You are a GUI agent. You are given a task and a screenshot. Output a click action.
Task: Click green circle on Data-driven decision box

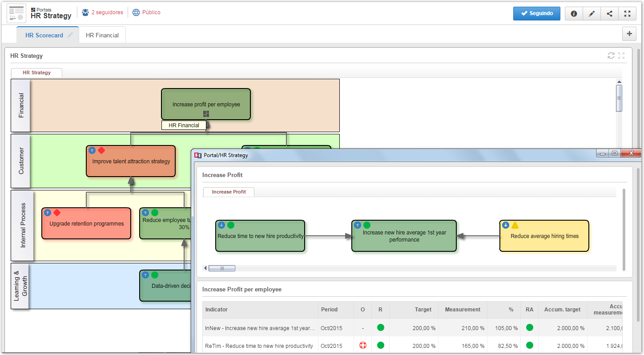pyautogui.click(x=155, y=275)
